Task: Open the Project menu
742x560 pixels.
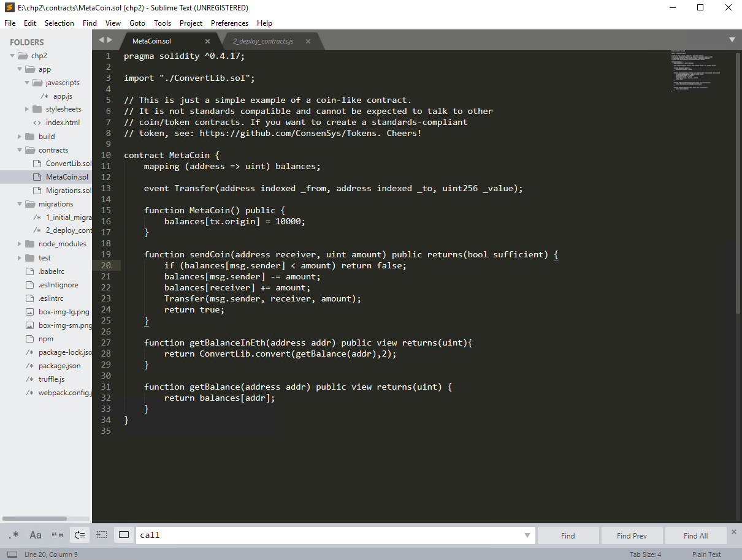Action: (191, 23)
